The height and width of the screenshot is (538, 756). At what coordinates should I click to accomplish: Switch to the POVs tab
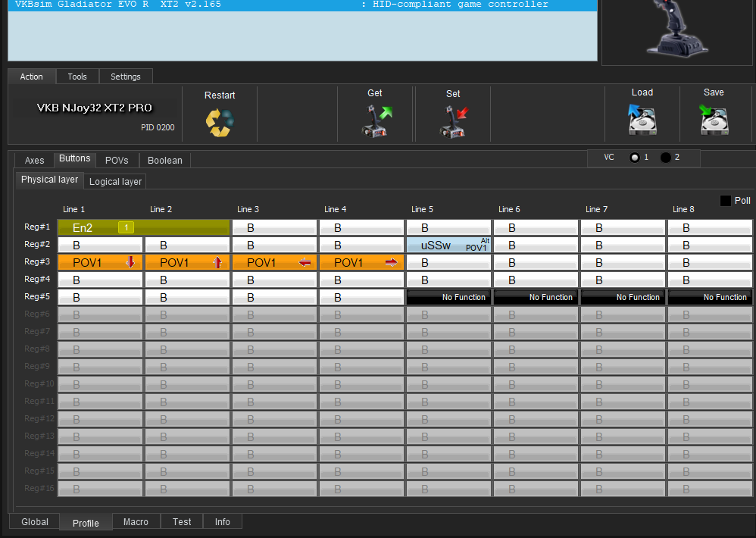117,161
